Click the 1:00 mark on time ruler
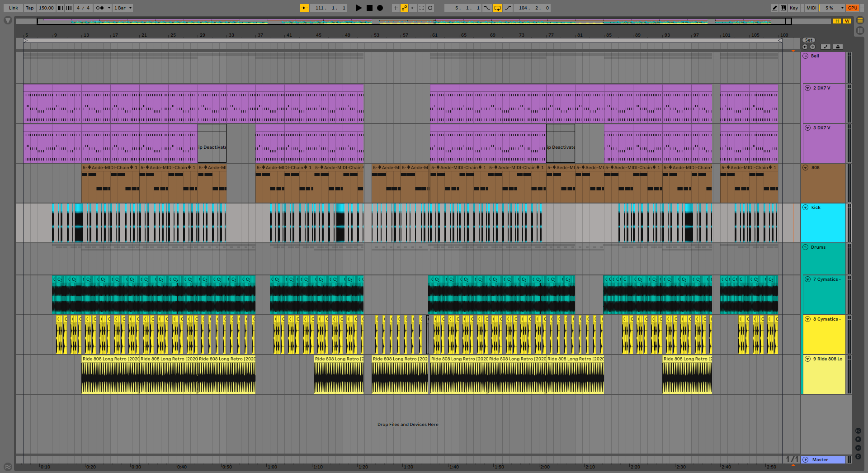Viewport: 868px width, 473px height. click(x=272, y=467)
